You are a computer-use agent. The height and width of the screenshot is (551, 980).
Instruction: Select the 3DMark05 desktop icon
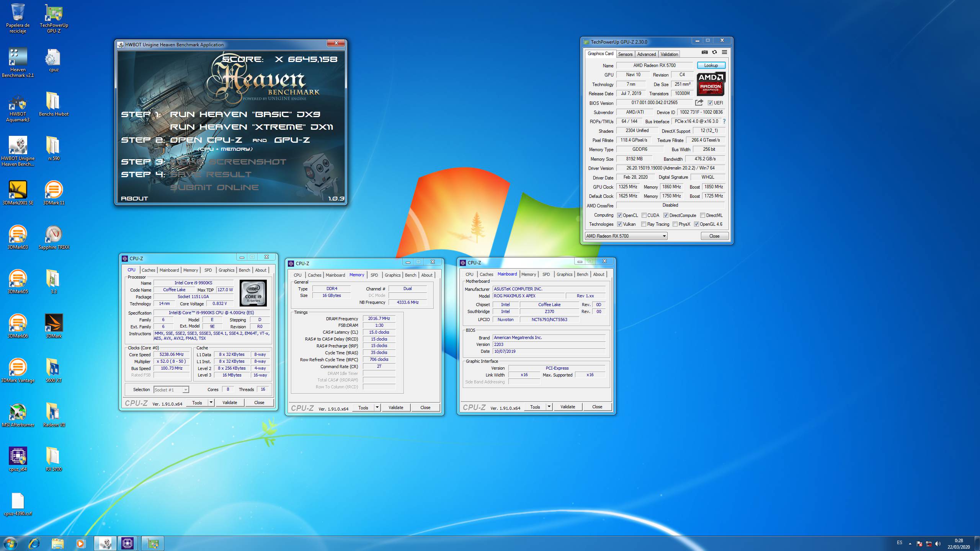coord(18,282)
